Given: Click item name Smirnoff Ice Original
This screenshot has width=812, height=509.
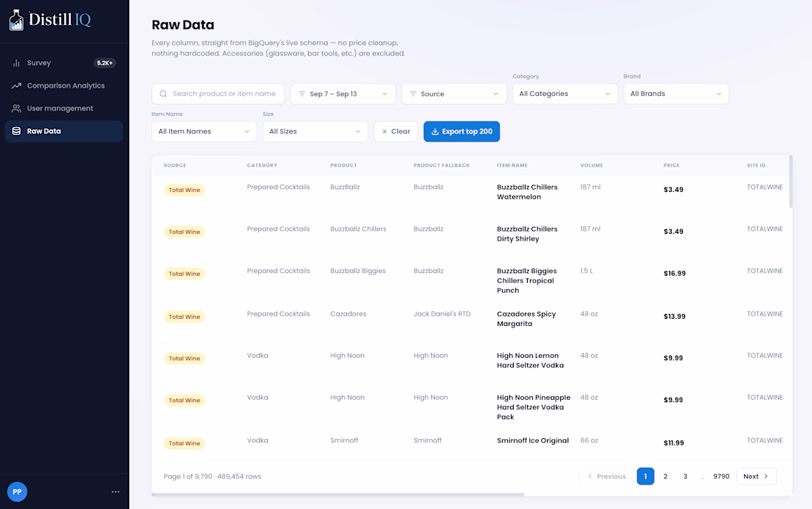Looking at the screenshot, I should click(532, 440).
